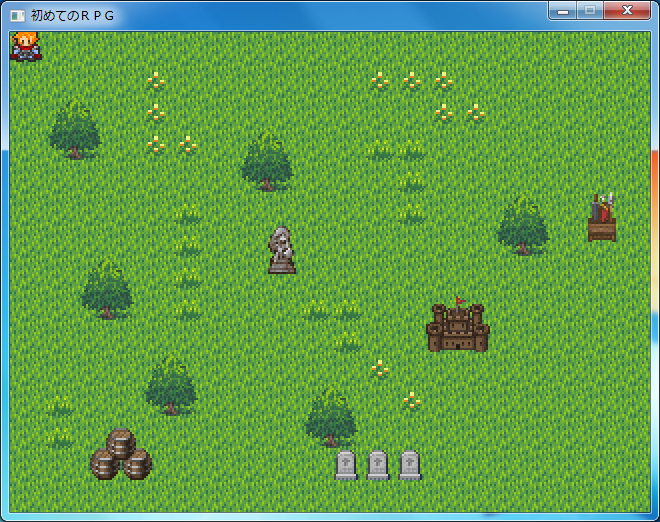The height and width of the screenshot is (522, 660).
Task: Click the brown castle with red flag
Action: tap(457, 326)
